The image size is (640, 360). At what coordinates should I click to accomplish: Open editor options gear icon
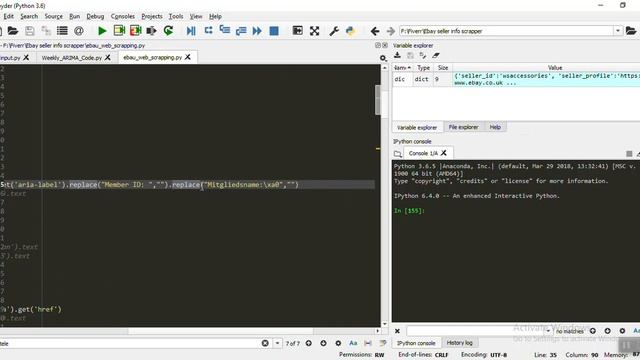(x=383, y=58)
